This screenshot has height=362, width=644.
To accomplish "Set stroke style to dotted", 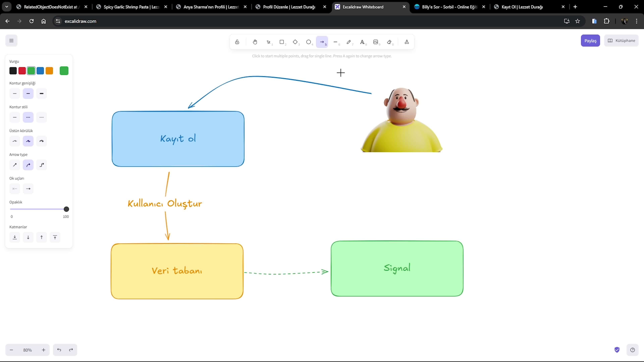I will pos(41,117).
